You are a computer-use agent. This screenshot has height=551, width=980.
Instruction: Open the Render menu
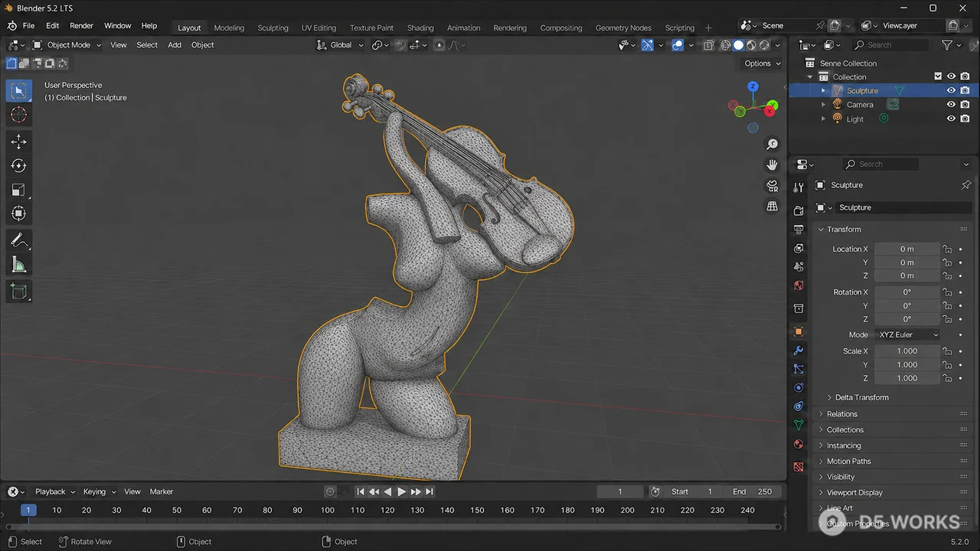pyautogui.click(x=81, y=25)
